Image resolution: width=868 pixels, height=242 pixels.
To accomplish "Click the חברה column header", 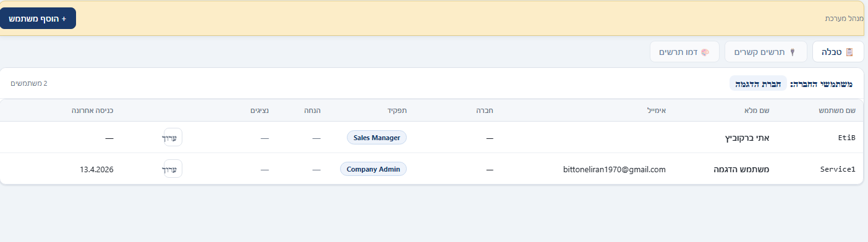I will [x=485, y=111].
